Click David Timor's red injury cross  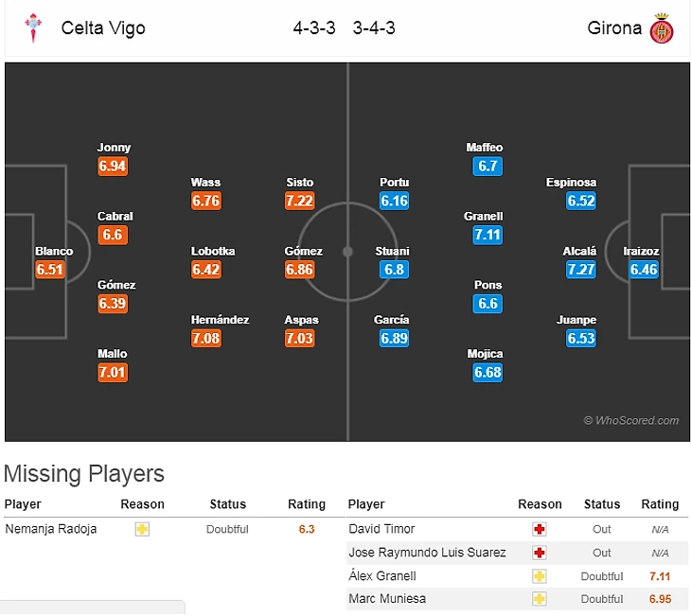coord(540,529)
